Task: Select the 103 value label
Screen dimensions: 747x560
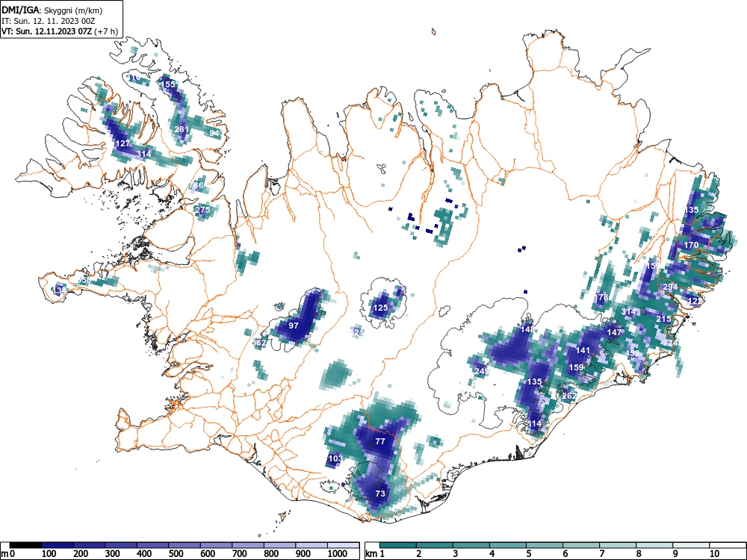Action: pos(335,458)
